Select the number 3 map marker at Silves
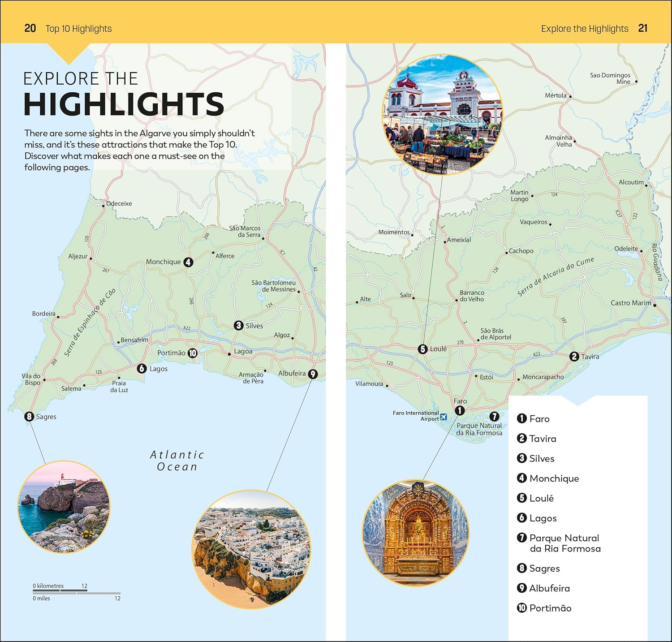672x642 pixels. (x=238, y=325)
